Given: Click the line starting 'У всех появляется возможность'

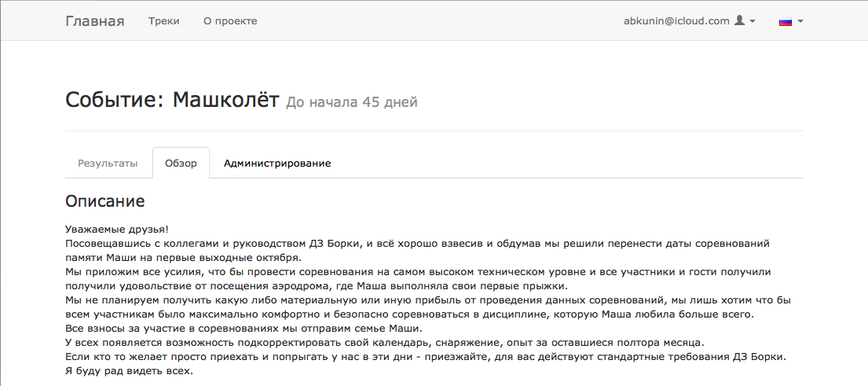Looking at the screenshot, I should click(x=385, y=343).
